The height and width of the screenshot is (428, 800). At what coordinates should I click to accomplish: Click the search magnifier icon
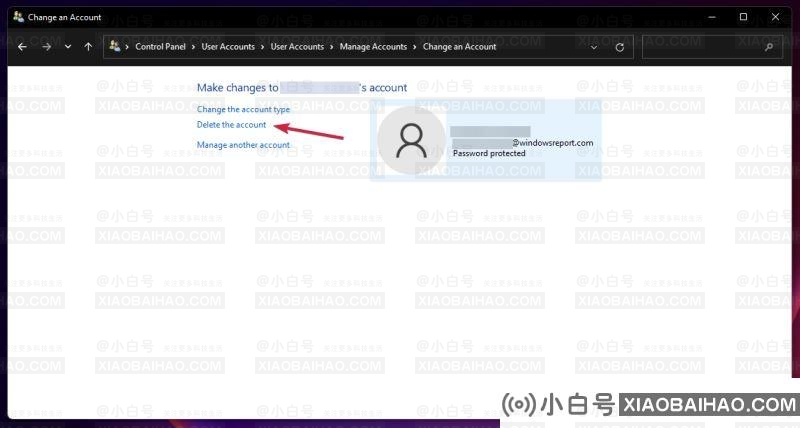pos(769,47)
